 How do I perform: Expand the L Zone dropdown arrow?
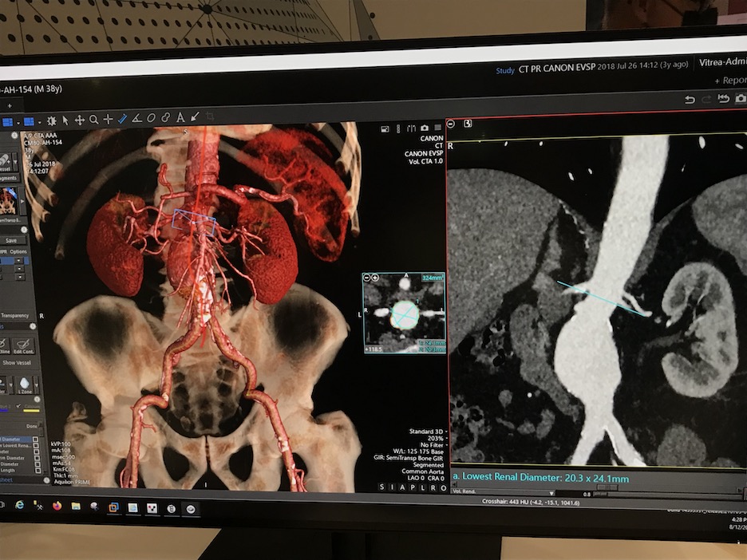pyautogui.click(x=35, y=383)
